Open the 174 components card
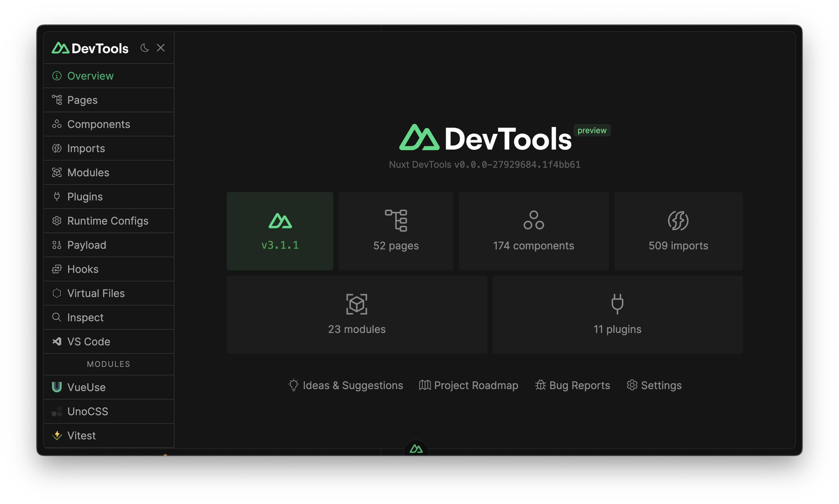Viewport: 839px width, 504px height. click(533, 231)
